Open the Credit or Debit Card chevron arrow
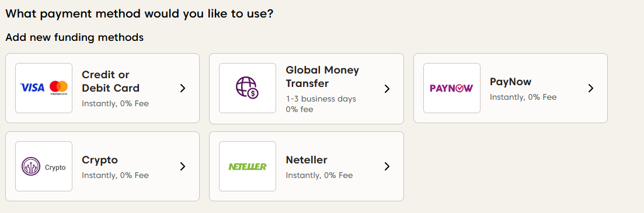This screenshot has height=213, width=644. click(x=183, y=88)
